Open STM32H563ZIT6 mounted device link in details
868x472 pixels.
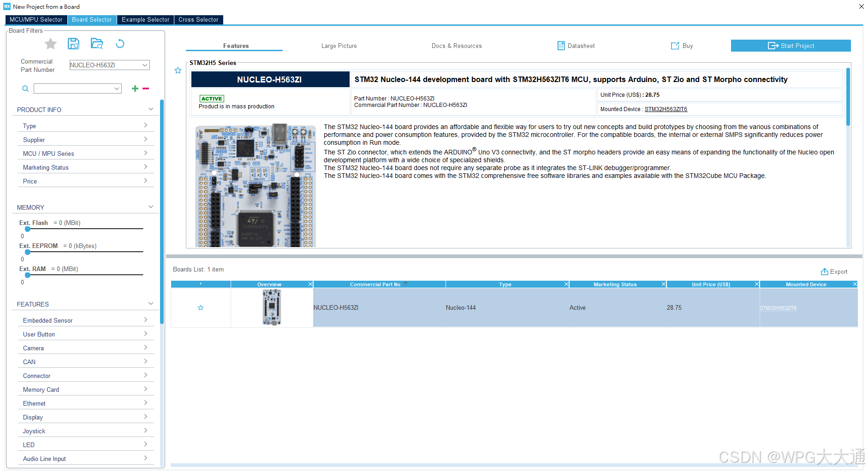tap(666, 109)
